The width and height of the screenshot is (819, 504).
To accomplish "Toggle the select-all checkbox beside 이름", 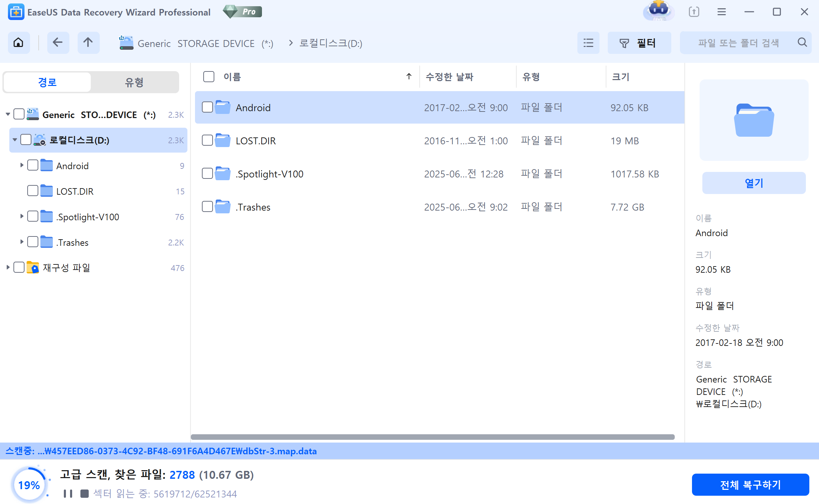I will coord(209,77).
